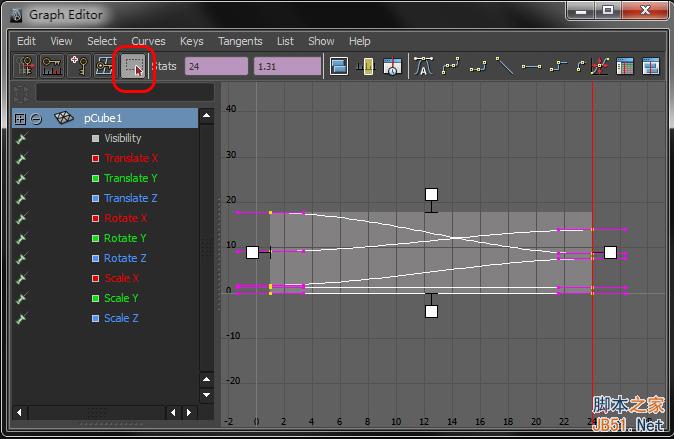Select the Scale Y channel label
Viewport: 674px width, 439px height.
[x=121, y=298]
